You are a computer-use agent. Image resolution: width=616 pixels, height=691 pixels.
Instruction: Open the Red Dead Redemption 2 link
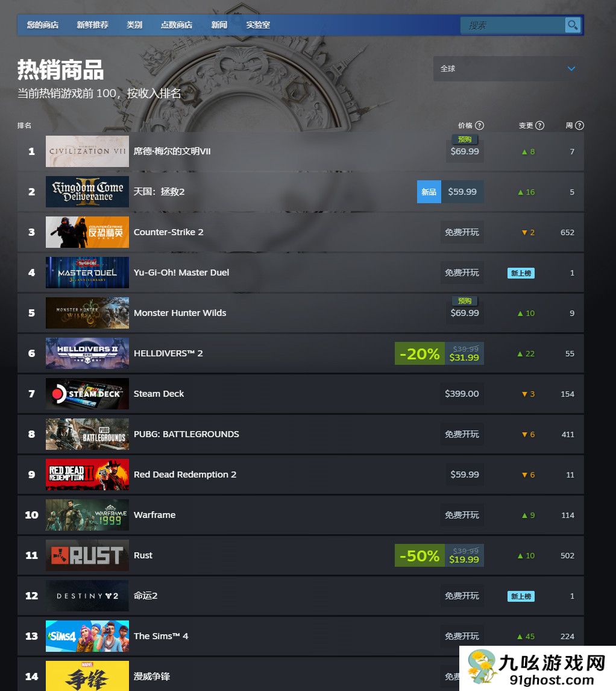point(185,474)
